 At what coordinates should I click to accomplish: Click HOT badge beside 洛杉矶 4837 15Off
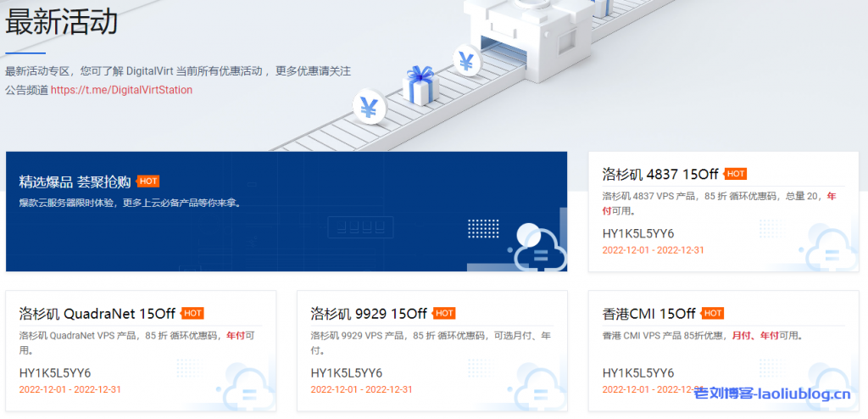(x=735, y=174)
